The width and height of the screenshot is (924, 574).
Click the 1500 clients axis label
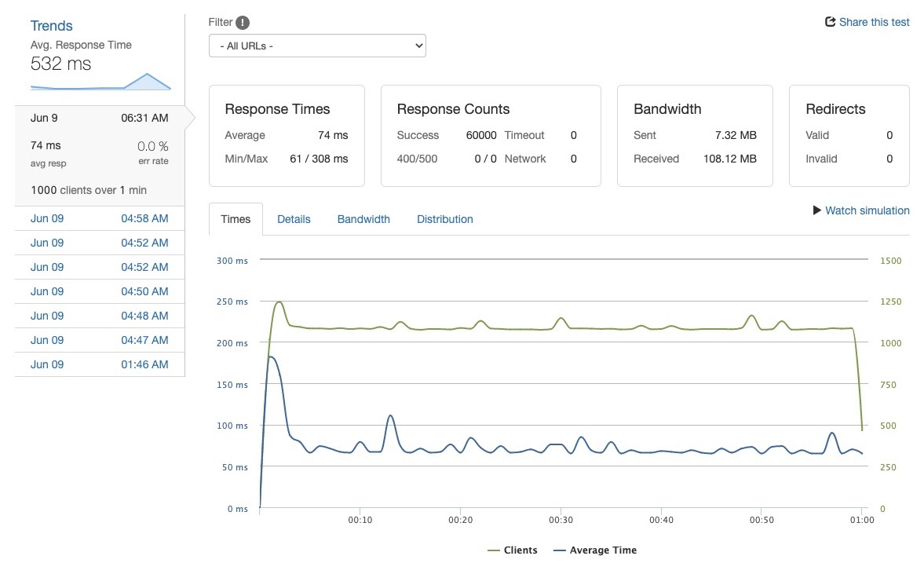890,261
